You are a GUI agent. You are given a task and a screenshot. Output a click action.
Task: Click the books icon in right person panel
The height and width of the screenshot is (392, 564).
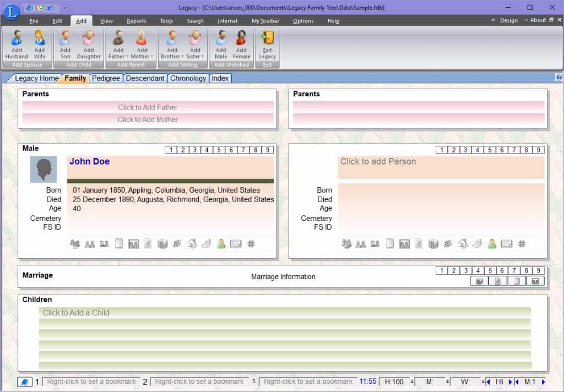[433, 244]
